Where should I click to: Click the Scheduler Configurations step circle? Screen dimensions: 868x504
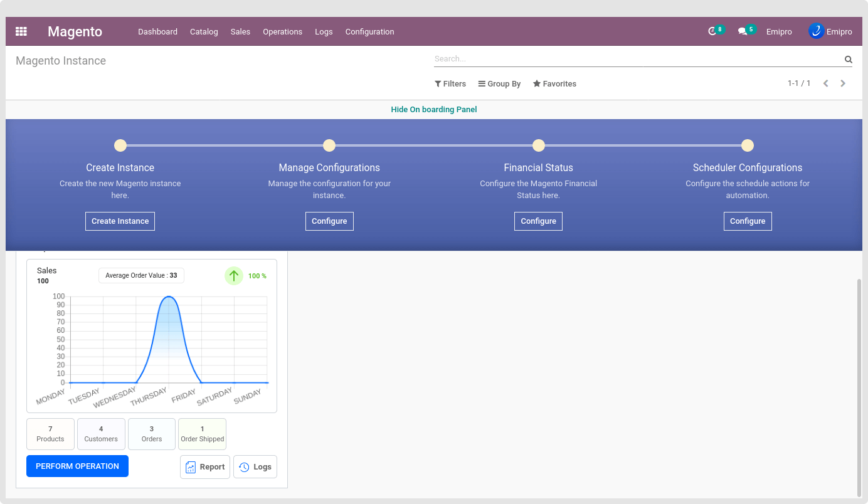[x=747, y=146]
